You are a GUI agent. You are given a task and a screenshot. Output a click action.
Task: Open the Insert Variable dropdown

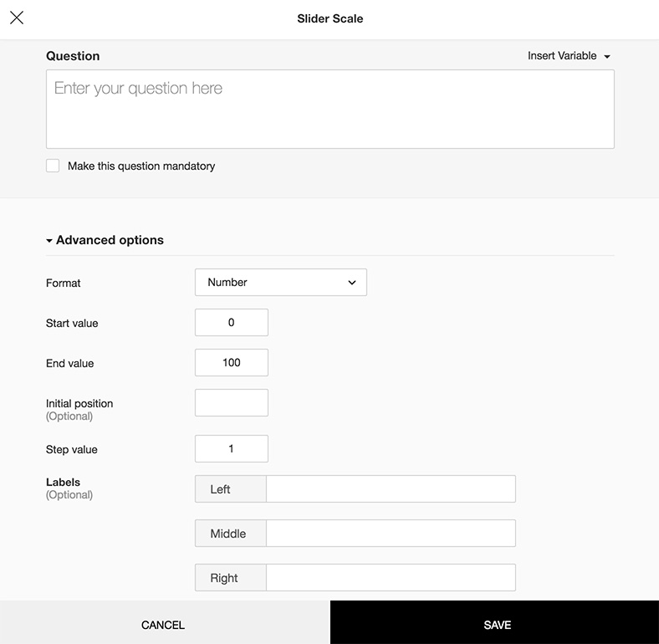coord(568,56)
